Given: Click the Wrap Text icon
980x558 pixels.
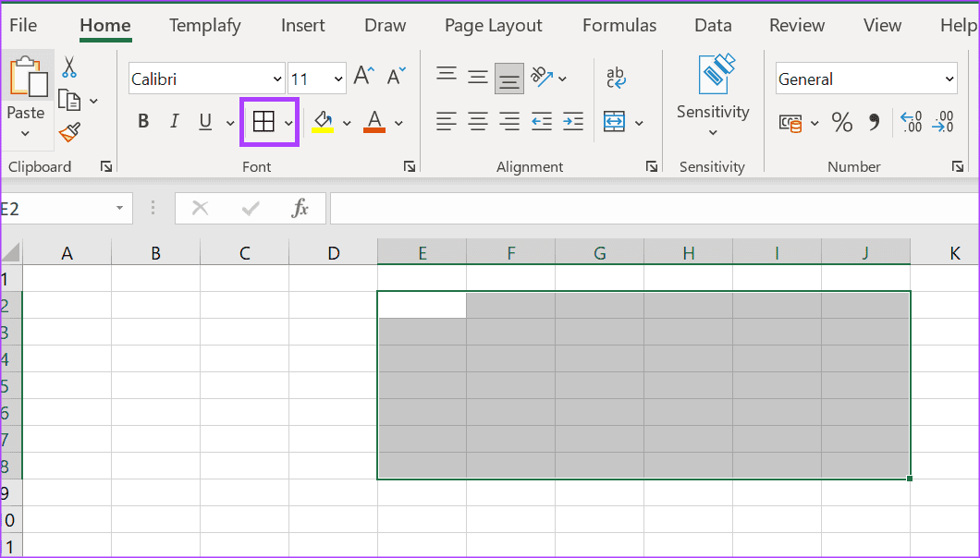Looking at the screenshot, I should (x=617, y=78).
